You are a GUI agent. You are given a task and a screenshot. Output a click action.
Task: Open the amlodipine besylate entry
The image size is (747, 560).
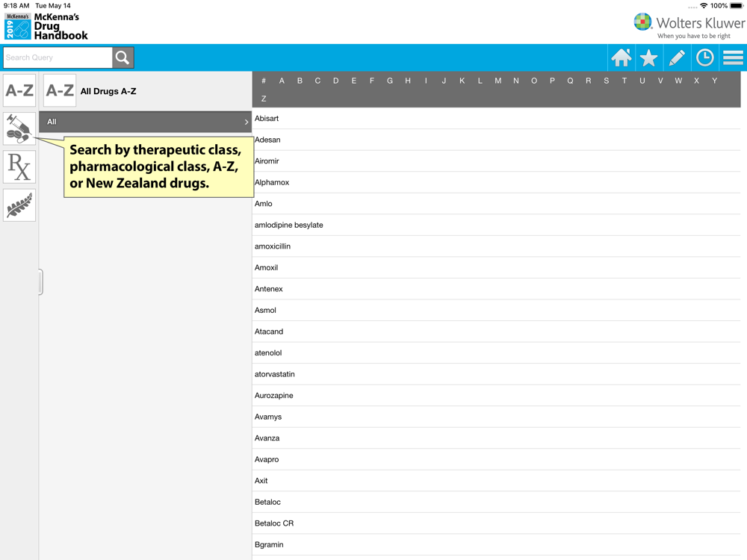pyautogui.click(x=497, y=225)
